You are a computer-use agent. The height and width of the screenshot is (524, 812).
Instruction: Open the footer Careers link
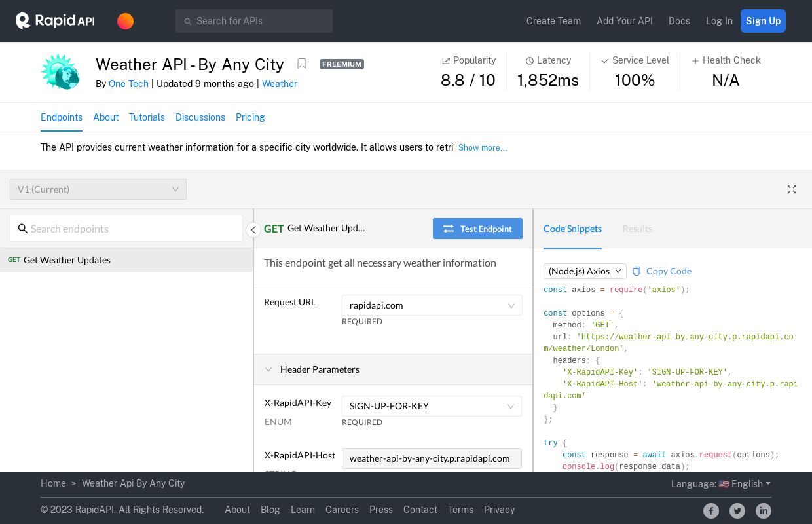tap(342, 510)
